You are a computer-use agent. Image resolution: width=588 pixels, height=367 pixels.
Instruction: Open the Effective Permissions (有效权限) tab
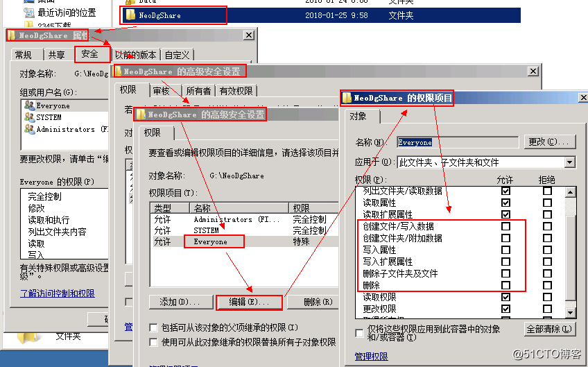[236, 91]
